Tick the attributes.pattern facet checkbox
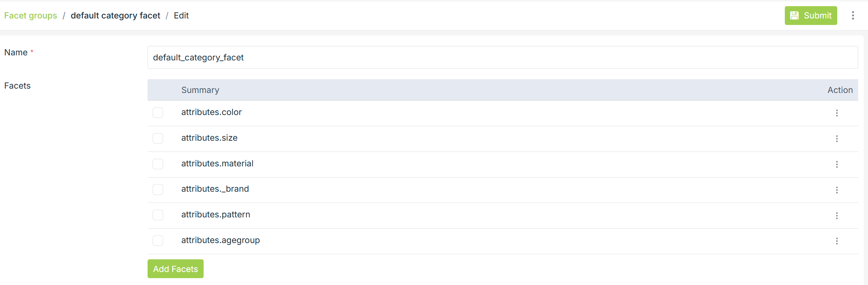This screenshot has width=868, height=285. (x=158, y=215)
